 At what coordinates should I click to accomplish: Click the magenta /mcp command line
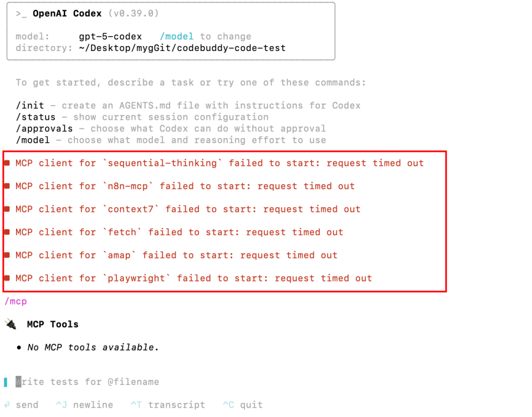[x=16, y=301]
